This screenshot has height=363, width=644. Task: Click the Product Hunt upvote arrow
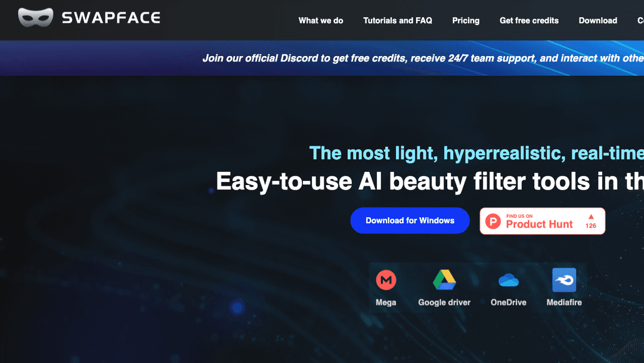tap(591, 217)
